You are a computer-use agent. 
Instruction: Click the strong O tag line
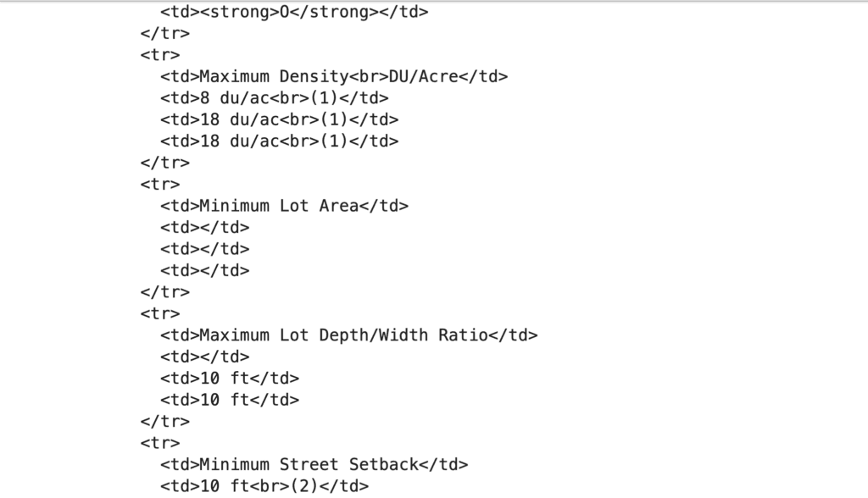pyautogui.click(x=294, y=12)
